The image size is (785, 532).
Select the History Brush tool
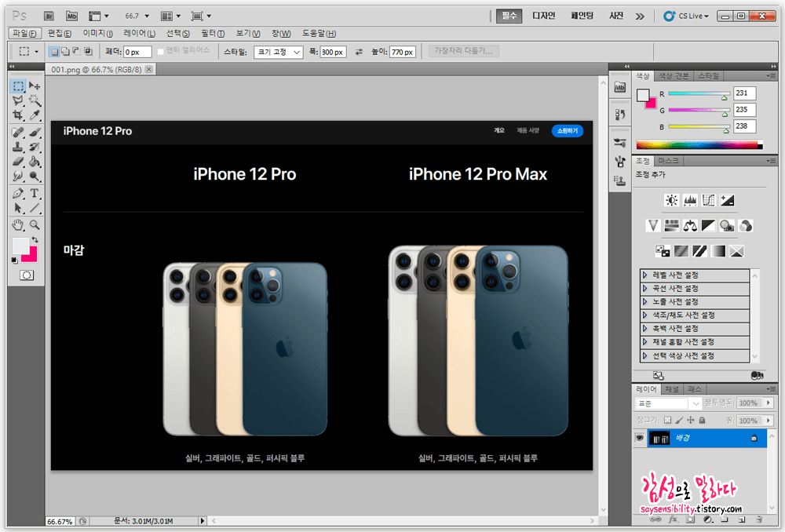pyautogui.click(x=35, y=148)
